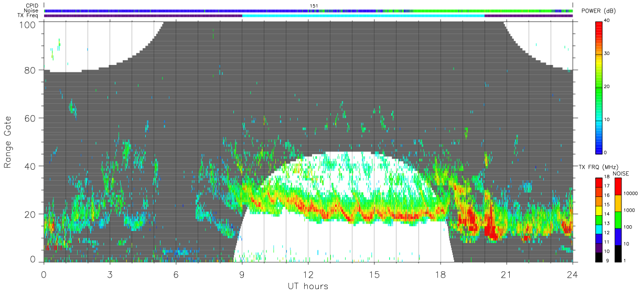Click the 9 tick label on UT axis
This screenshot has height=297, width=644.
[x=242, y=274]
